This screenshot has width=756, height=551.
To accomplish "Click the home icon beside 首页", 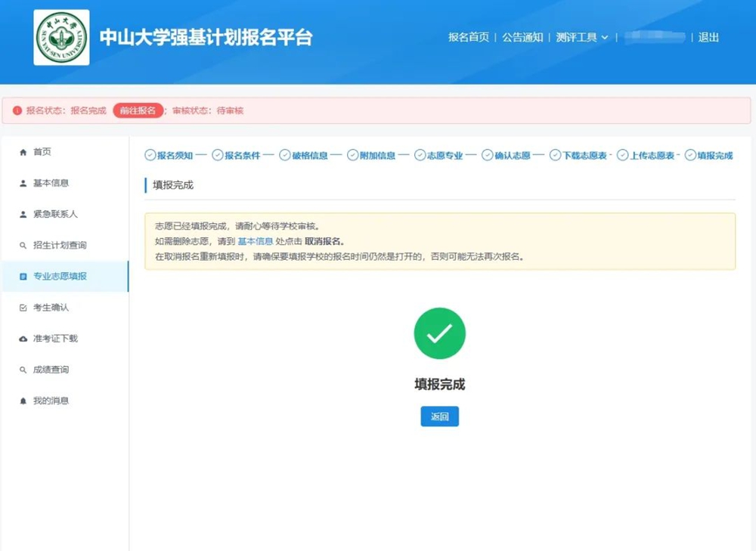I will [23, 153].
